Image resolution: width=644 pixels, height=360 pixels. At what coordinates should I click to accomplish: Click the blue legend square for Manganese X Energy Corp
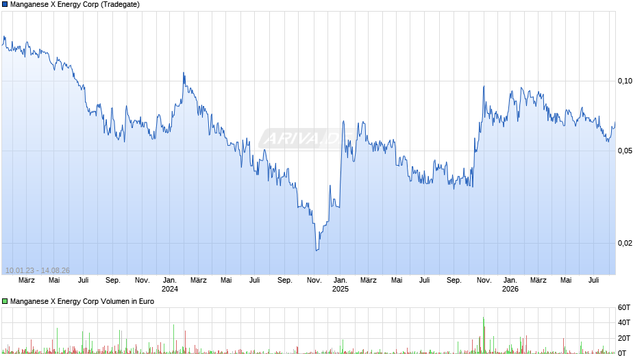click(5, 5)
